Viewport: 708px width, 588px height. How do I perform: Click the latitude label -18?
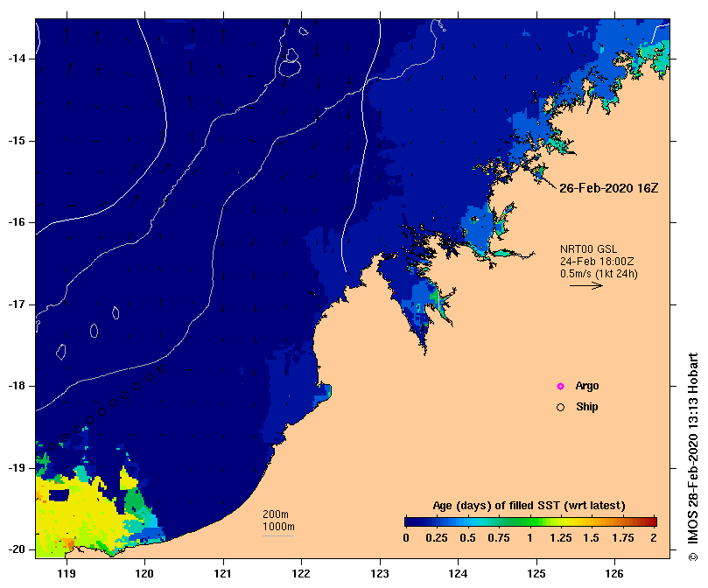click(x=18, y=386)
